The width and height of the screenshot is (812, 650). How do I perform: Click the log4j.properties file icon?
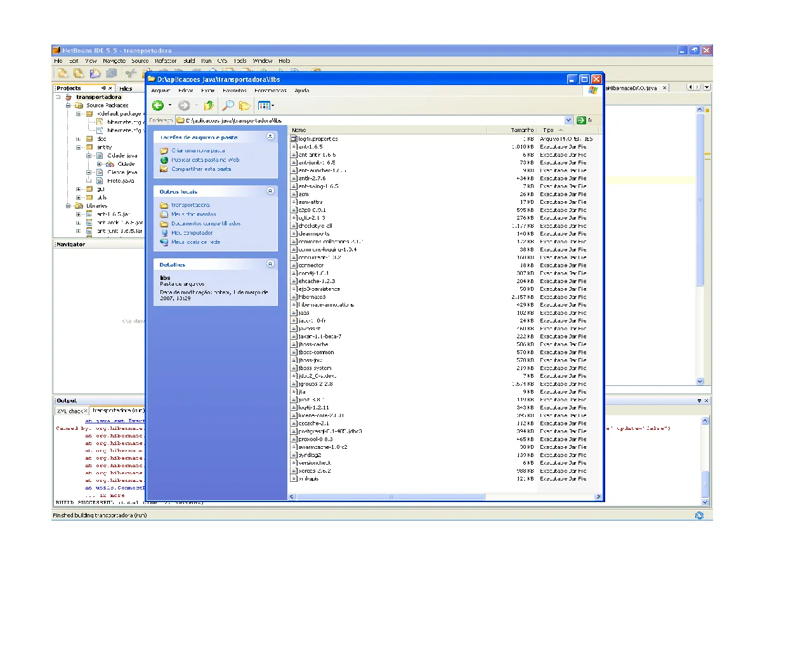(294, 138)
